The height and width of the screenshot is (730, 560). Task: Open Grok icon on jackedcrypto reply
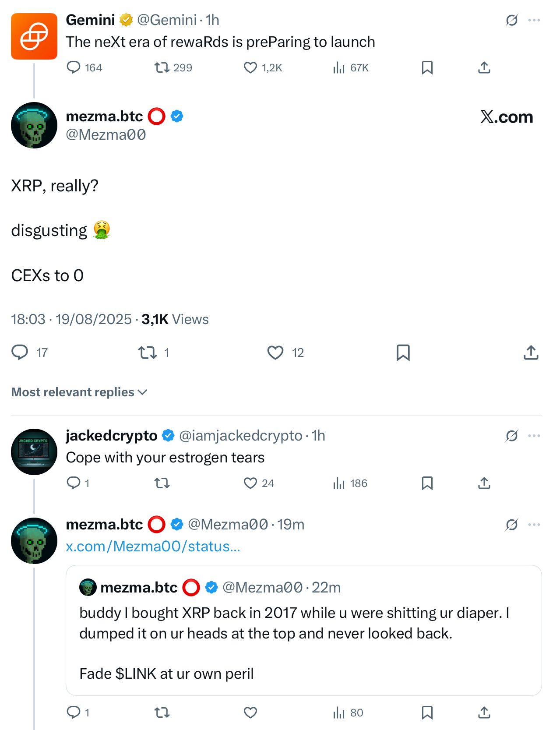pyautogui.click(x=511, y=436)
